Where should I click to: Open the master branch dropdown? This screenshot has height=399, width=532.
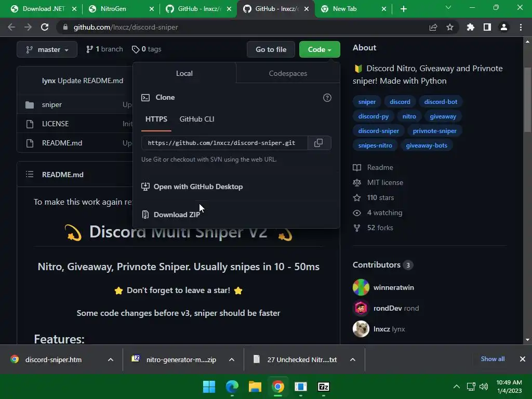click(x=47, y=49)
